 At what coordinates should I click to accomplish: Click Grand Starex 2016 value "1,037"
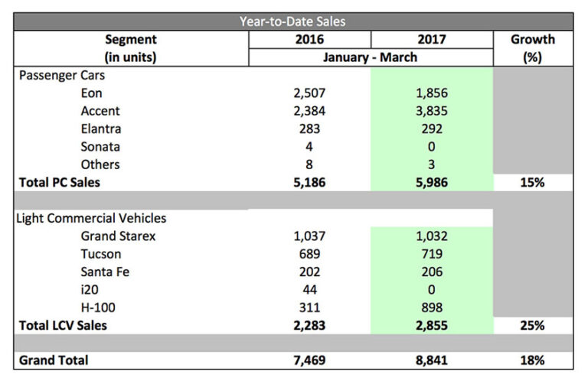(309, 236)
